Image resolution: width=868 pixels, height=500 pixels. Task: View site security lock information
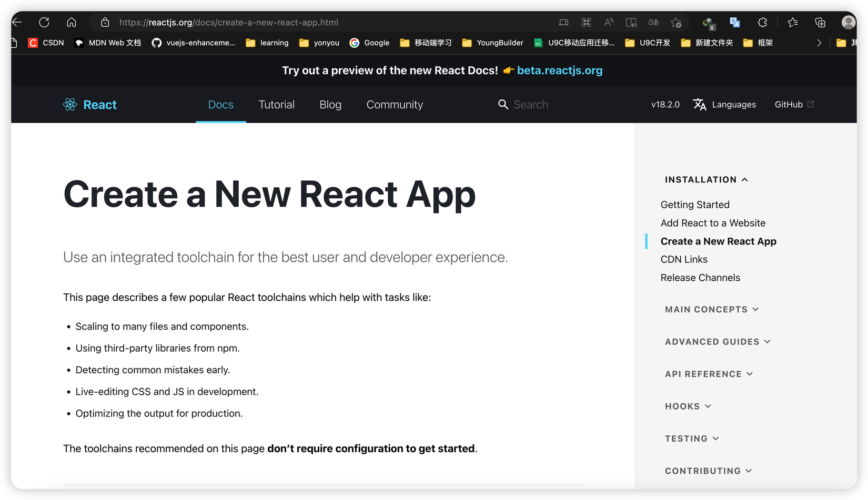point(105,22)
